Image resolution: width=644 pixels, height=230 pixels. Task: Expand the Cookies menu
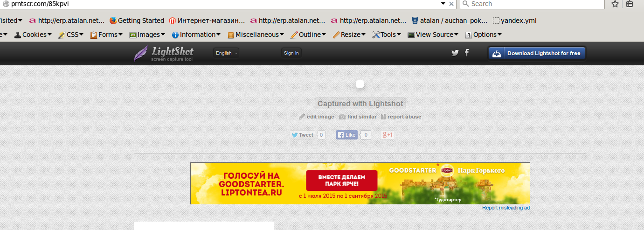point(49,35)
